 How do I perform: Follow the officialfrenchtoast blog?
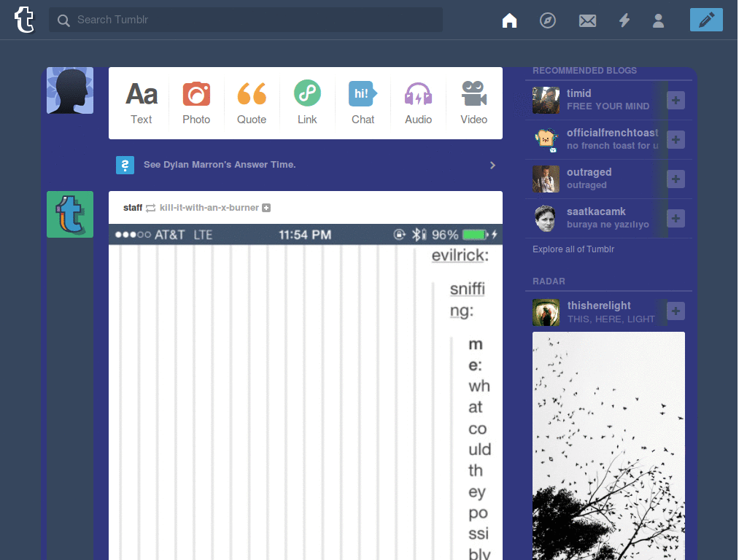[676, 139]
